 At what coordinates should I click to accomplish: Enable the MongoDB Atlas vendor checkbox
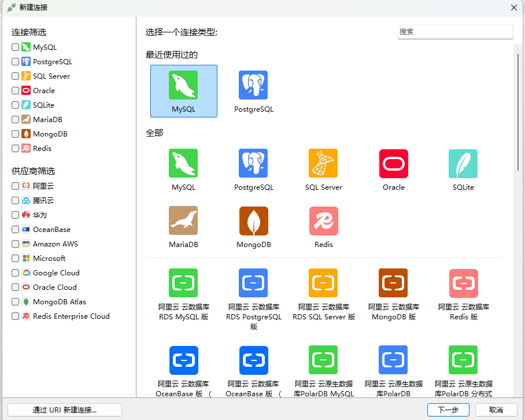coord(15,302)
